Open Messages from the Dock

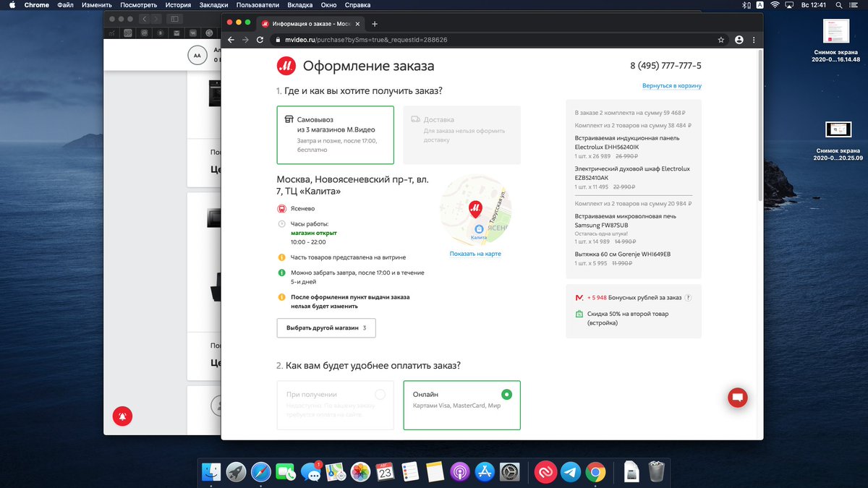(311, 472)
